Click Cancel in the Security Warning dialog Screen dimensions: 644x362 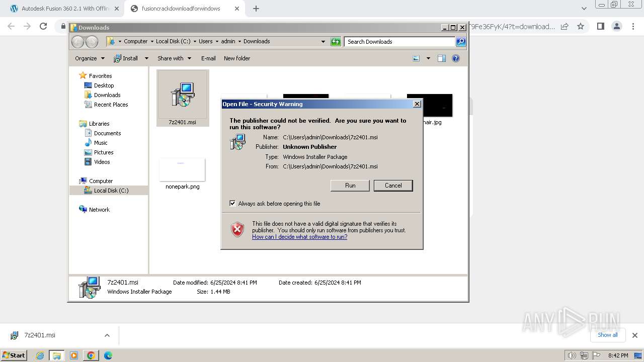[x=393, y=186]
